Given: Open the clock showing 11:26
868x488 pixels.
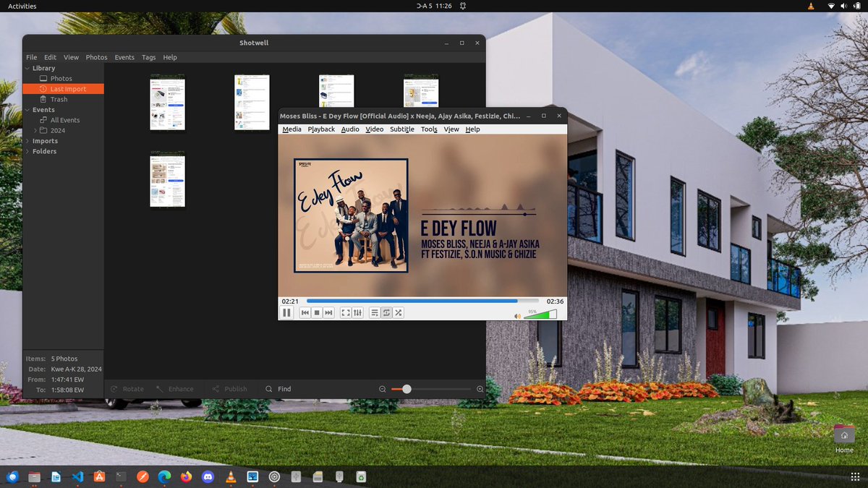Looking at the screenshot, I should pos(434,6).
